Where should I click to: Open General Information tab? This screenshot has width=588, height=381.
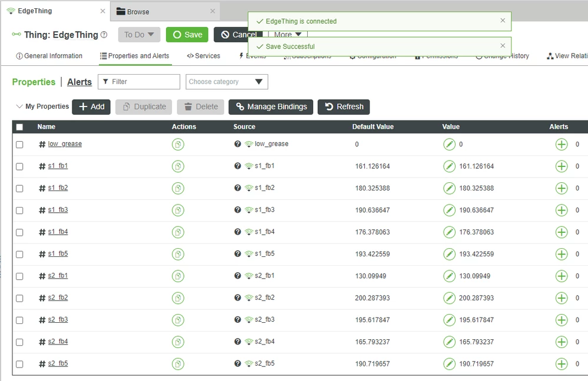(49, 56)
